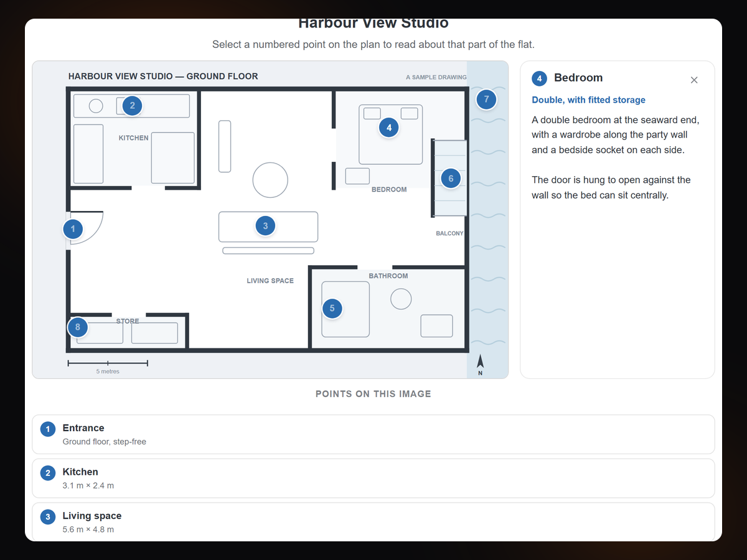Click the round table in living space
The height and width of the screenshot is (560, 747).
[270, 180]
